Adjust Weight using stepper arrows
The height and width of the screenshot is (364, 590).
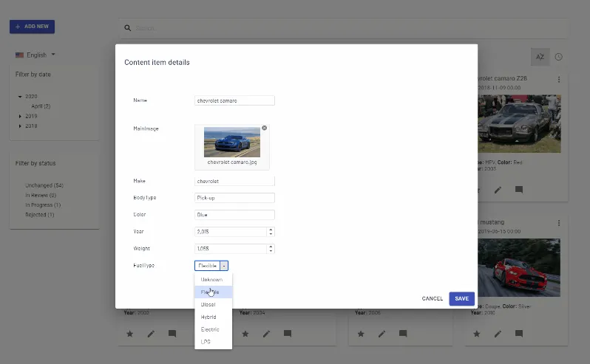(271, 249)
